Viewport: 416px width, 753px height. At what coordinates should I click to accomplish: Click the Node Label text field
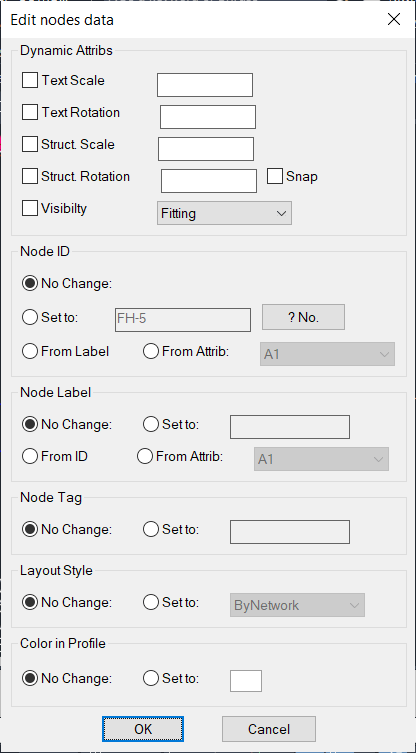click(x=290, y=427)
